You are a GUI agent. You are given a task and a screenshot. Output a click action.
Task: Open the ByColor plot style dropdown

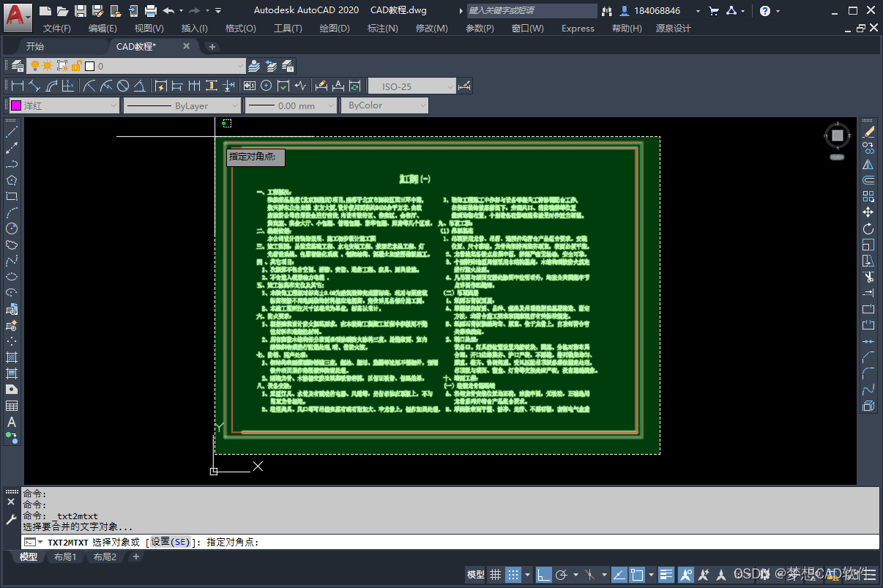[x=422, y=105]
